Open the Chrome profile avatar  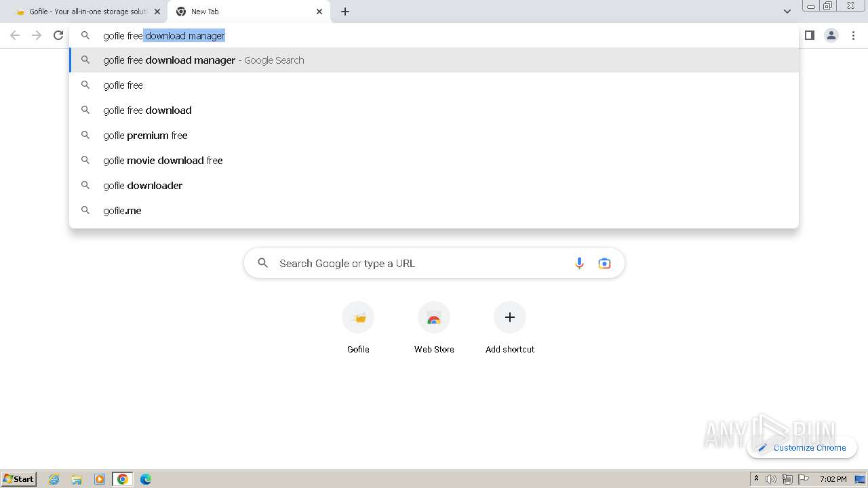pyautogui.click(x=831, y=35)
